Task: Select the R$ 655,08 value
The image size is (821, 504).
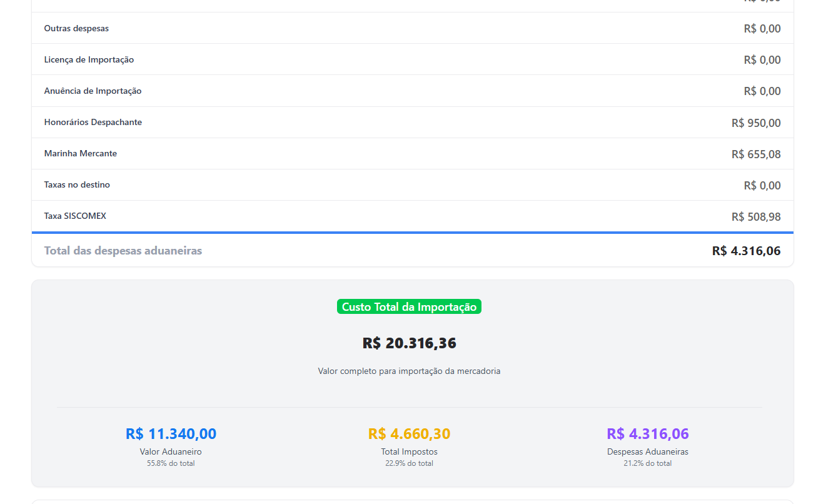Action: click(x=756, y=154)
